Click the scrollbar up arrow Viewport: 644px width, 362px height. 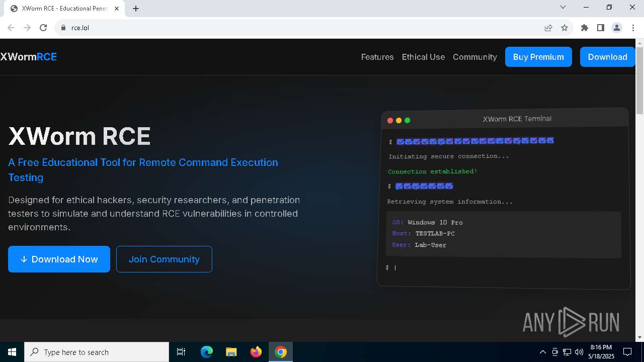point(640,43)
